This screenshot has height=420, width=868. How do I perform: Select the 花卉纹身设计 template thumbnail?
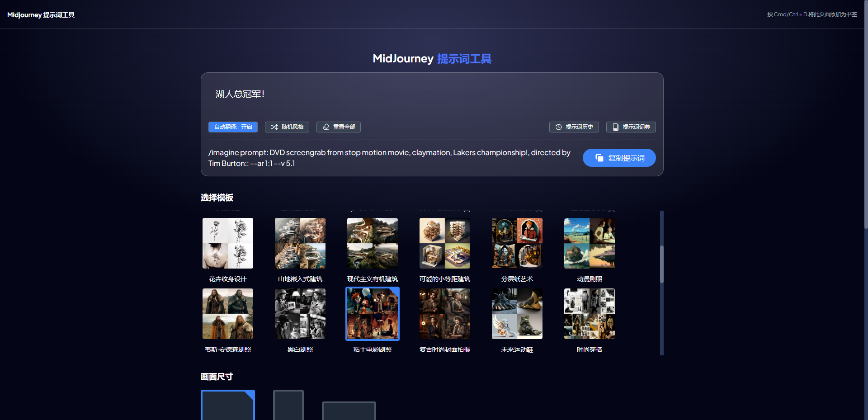click(x=228, y=243)
